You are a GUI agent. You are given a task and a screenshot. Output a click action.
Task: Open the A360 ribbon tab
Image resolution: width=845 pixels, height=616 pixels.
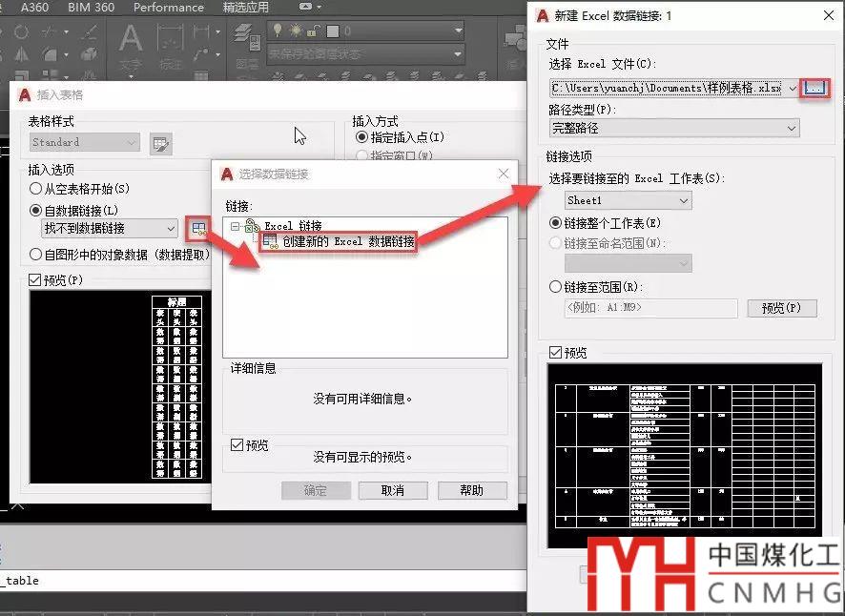34,7
